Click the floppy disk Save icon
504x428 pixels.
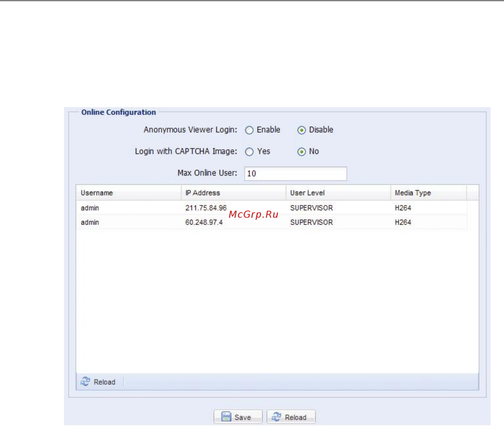[x=226, y=416]
